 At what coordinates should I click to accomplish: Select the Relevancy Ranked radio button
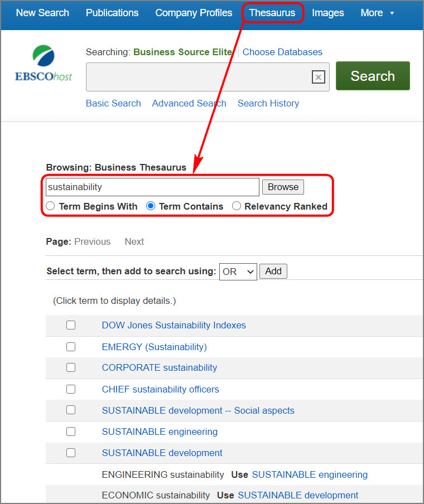(237, 206)
